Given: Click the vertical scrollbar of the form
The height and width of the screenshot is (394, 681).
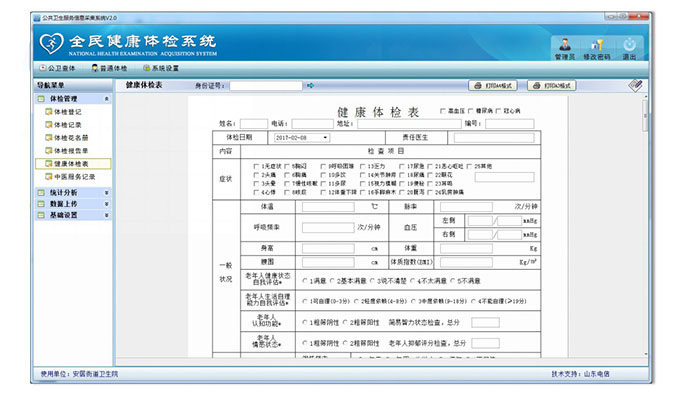Looking at the screenshot, I should click(645, 226).
